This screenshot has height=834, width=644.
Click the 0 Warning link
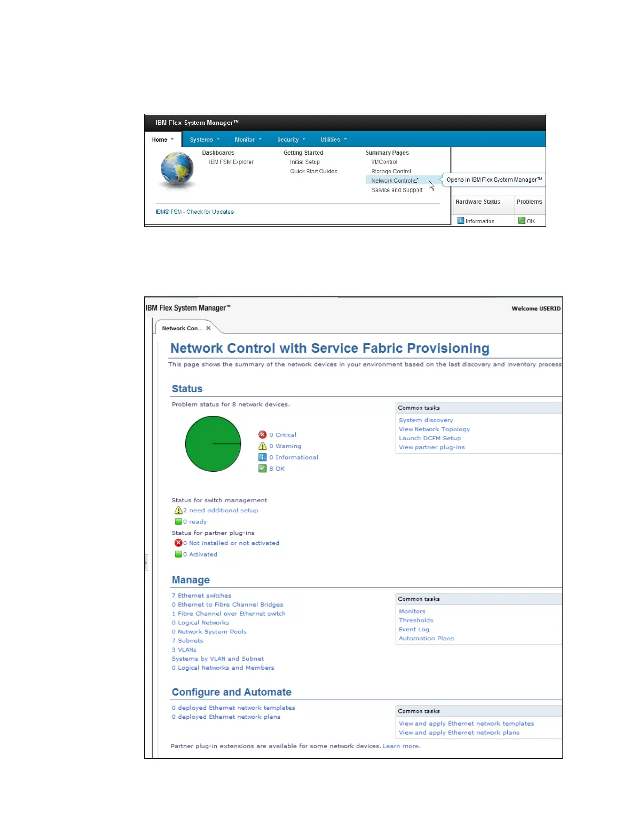pyautogui.click(x=285, y=446)
